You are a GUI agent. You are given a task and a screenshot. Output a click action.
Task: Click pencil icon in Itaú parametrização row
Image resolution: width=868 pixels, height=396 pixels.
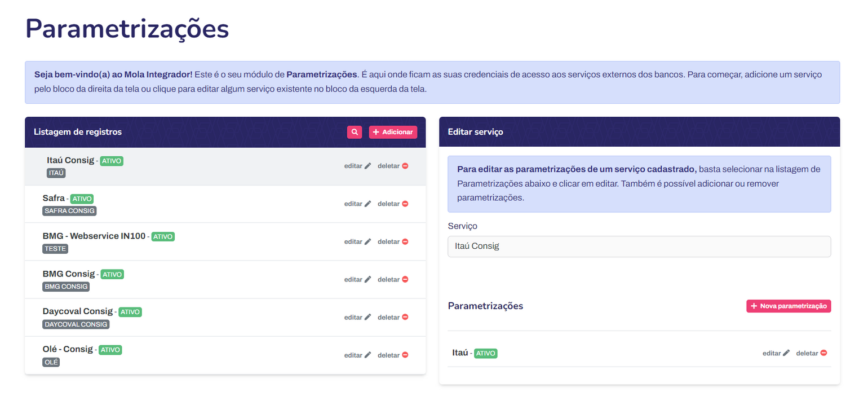tap(786, 353)
